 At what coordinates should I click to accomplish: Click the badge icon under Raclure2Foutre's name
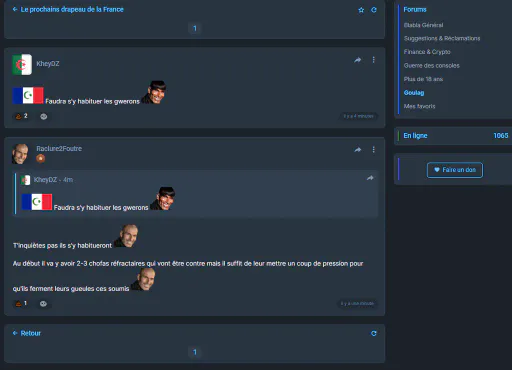coord(40,159)
